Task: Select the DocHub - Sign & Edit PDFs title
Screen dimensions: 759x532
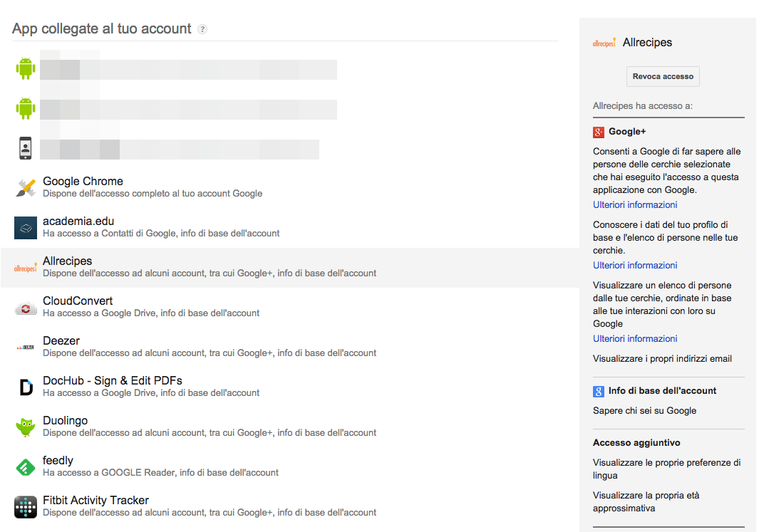Action: coord(113,381)
